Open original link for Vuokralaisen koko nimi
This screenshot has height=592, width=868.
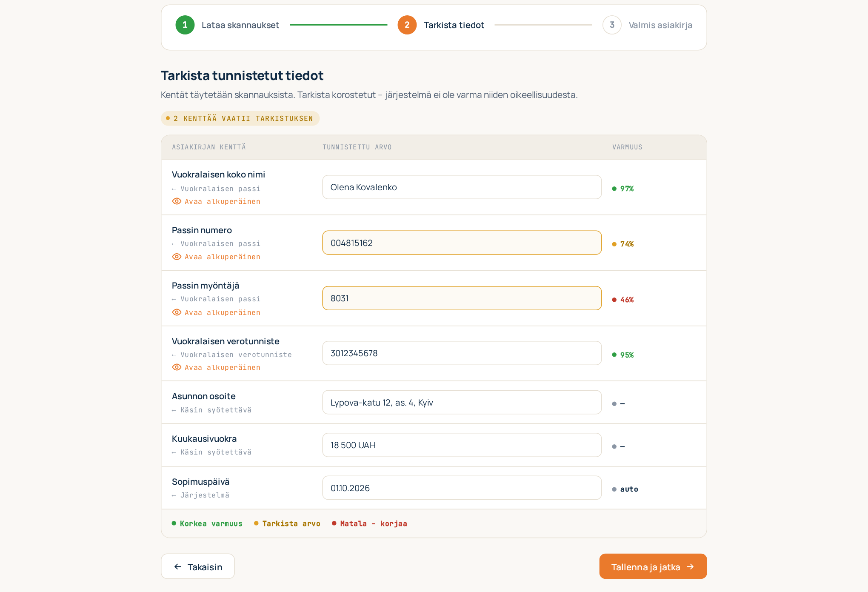pyautogui.click(x=216, y=201)
